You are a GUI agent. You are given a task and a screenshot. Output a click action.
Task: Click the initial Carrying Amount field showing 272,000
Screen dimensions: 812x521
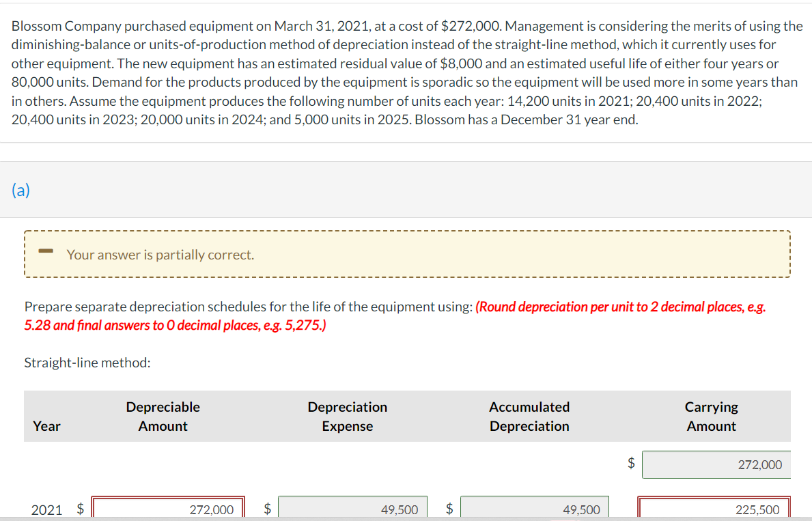[x=716, y=464]
